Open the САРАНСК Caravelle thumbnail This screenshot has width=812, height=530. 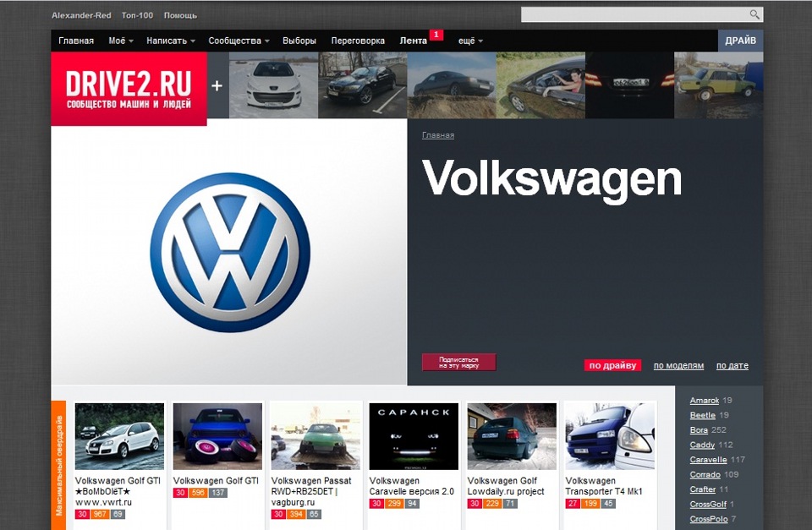[x=414, y=436]
